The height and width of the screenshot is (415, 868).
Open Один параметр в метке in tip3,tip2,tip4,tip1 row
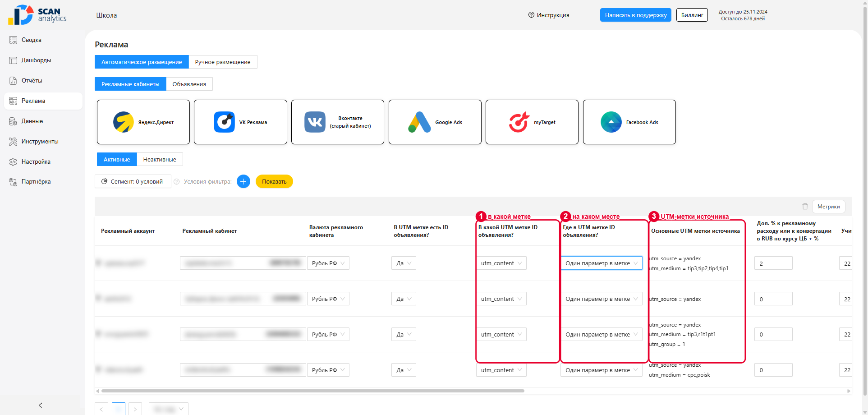pos(602,263)
